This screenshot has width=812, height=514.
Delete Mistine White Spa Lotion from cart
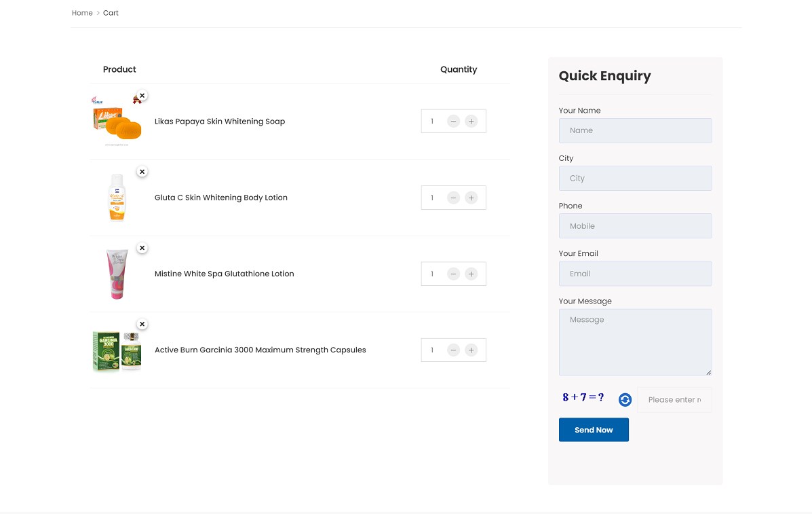(x=142, y=248)
